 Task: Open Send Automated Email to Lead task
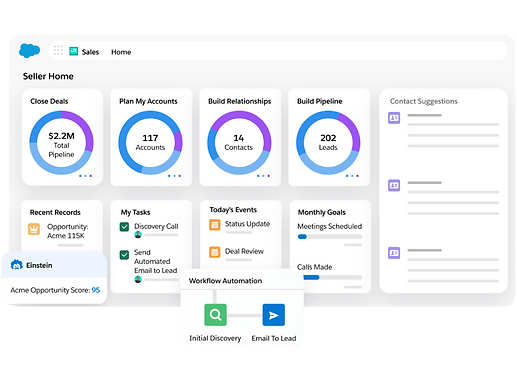pyautogui.click(x=155, y=261)
